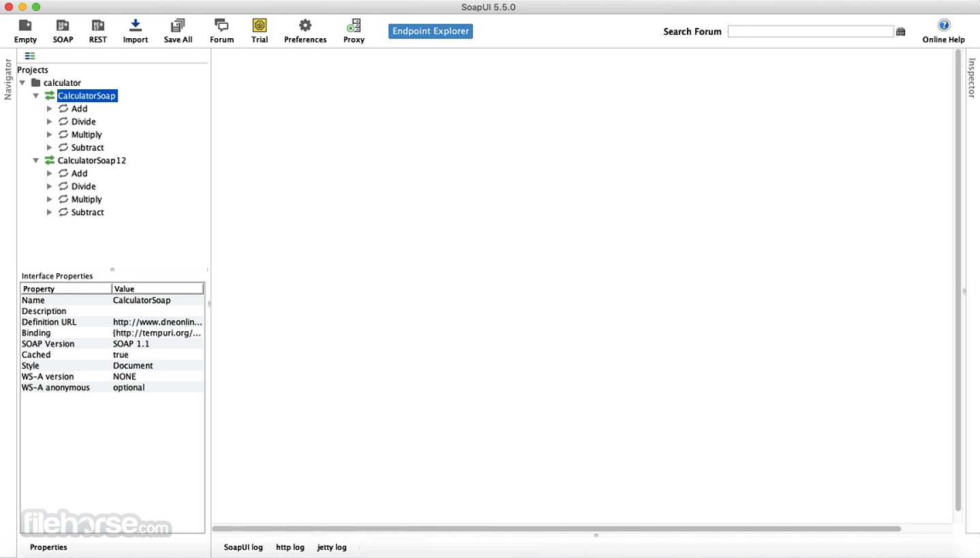
Task: Click the Cached value true
Action: (157, 355)
